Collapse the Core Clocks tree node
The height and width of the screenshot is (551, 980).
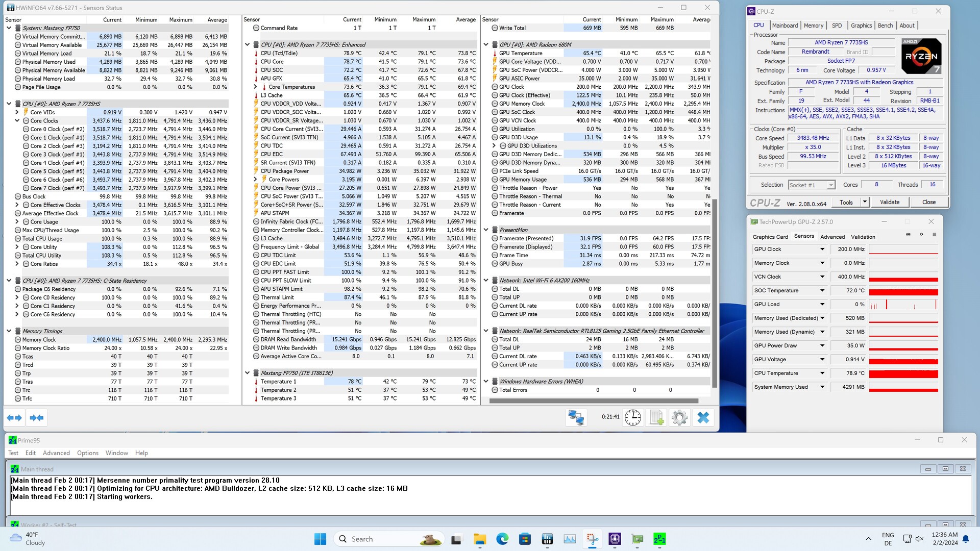coord(17,121)
